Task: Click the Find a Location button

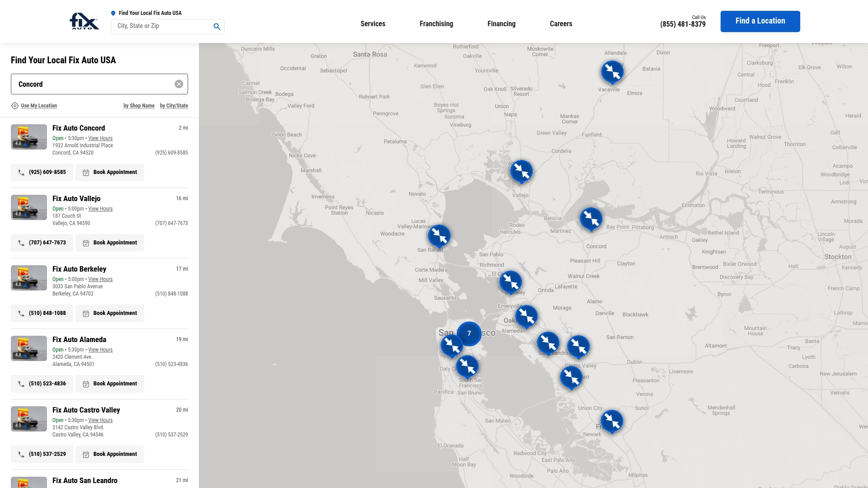Action: click(760, 21)
